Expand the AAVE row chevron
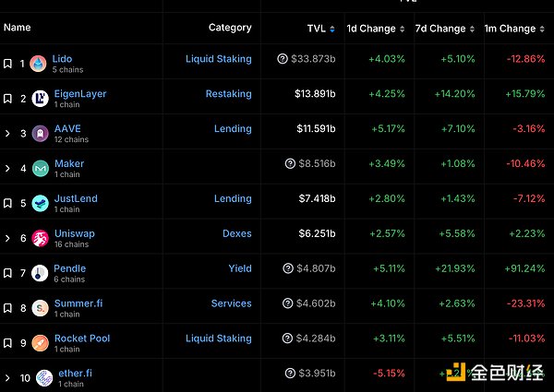Image resolution: width=554 pixels, height=392 pixels. tap(7, 134)
